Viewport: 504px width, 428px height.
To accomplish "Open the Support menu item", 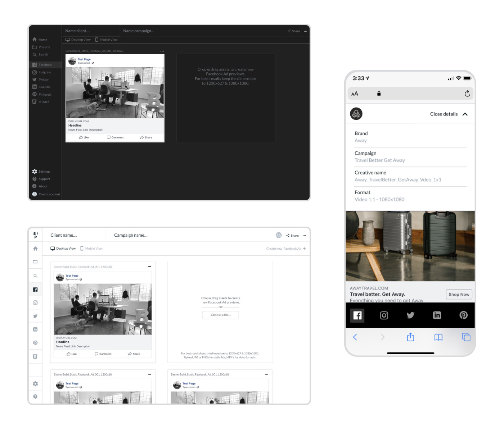I will pyautogui.click(x=44, y=179).
